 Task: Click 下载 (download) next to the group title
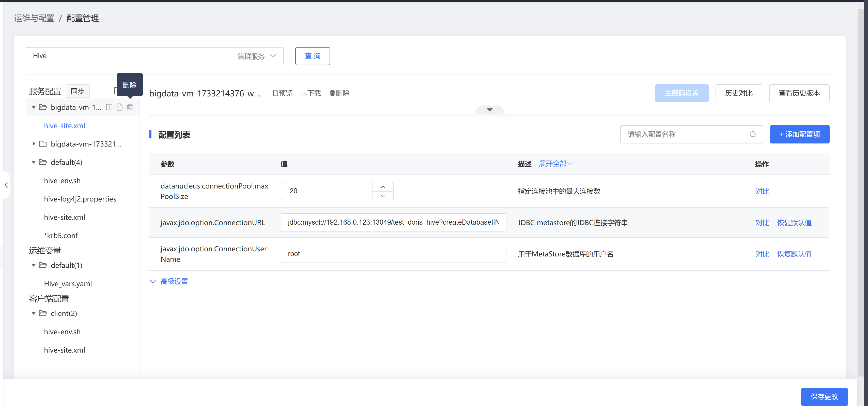point(311,93)
